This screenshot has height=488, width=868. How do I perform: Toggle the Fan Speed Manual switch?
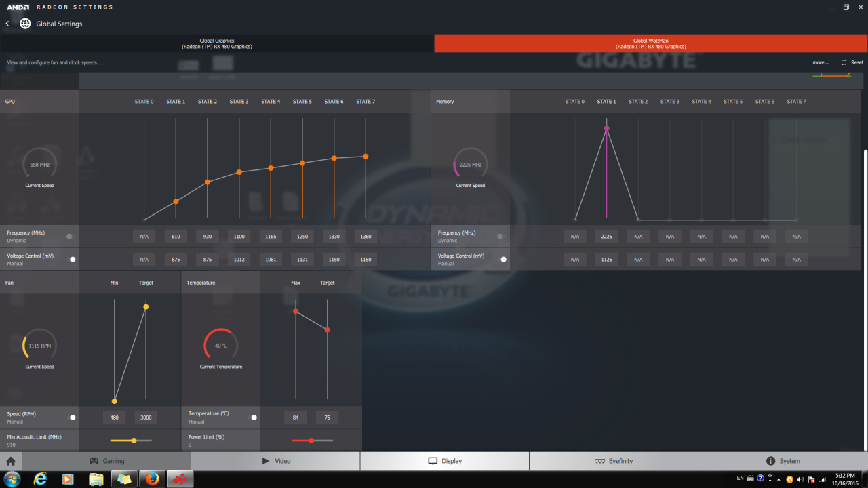pyautogui.click(x=73, y=418)
